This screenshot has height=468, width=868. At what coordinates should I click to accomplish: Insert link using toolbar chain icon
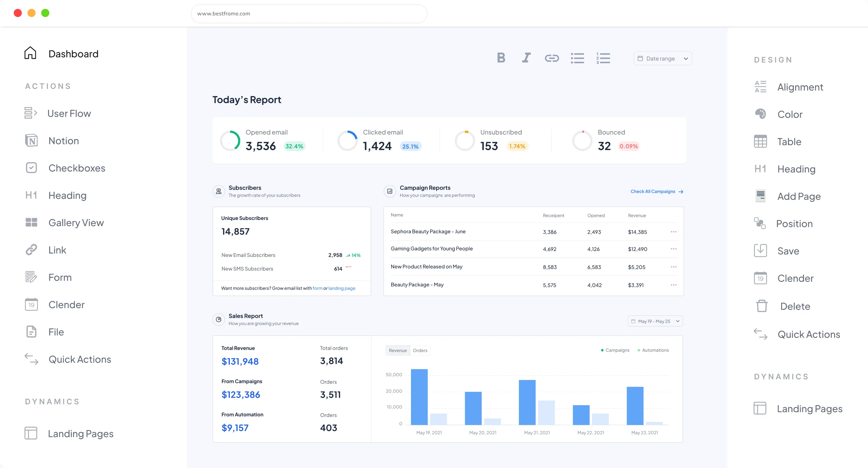click(x=552, y=58)
